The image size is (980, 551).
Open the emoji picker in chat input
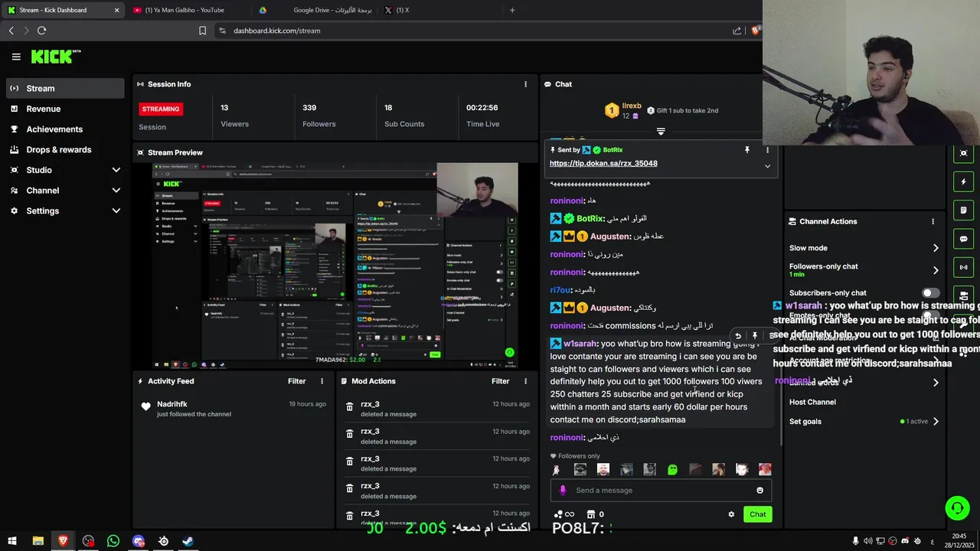pos(760,491)
